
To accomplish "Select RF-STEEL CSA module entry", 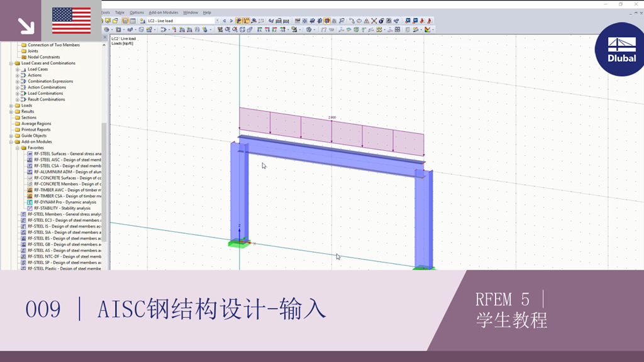I will click(64, 166).
